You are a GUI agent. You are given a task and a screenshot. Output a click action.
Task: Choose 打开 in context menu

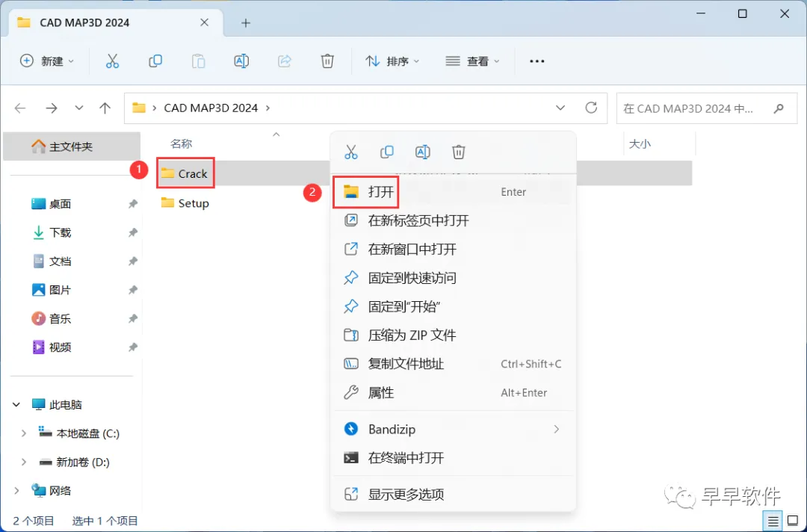point(453,192)
